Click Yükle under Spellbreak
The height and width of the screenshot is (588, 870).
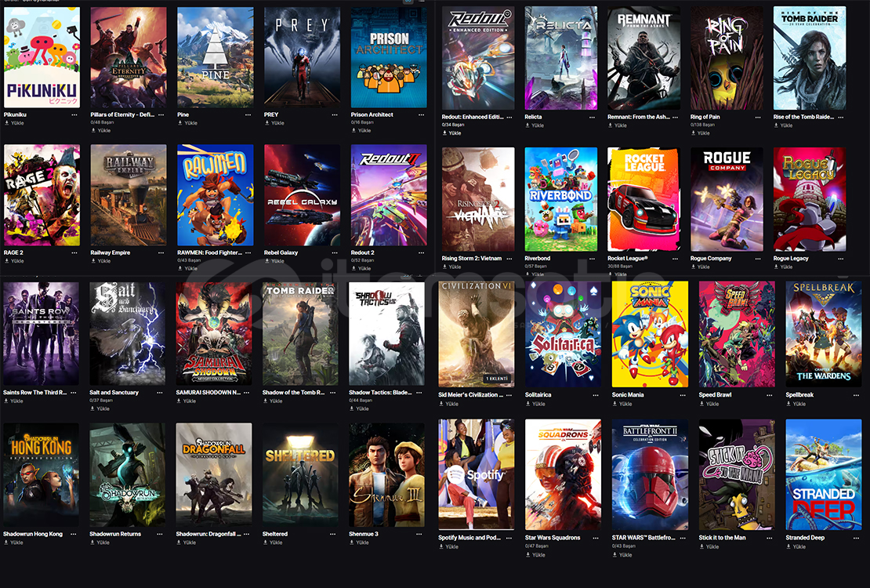(796, 405)
